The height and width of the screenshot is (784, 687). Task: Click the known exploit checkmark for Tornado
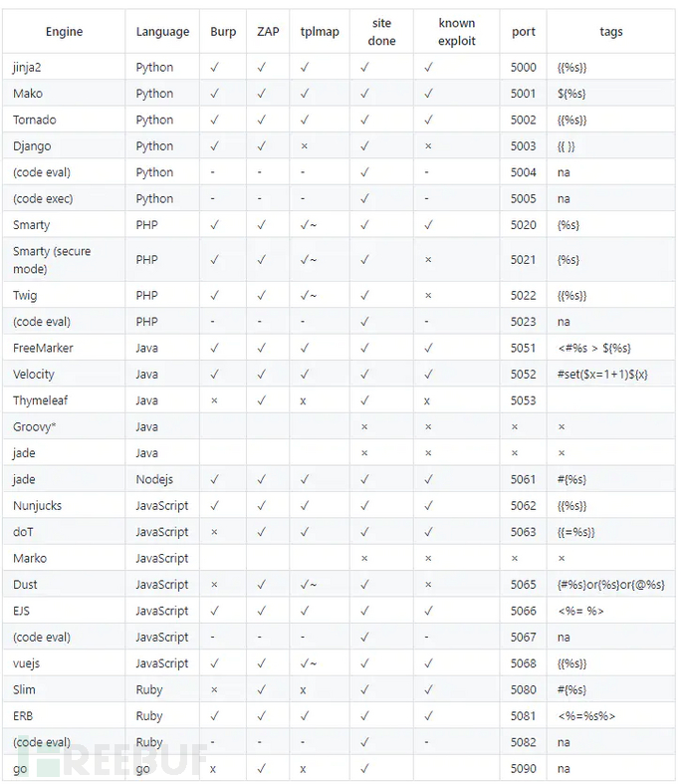427,120
